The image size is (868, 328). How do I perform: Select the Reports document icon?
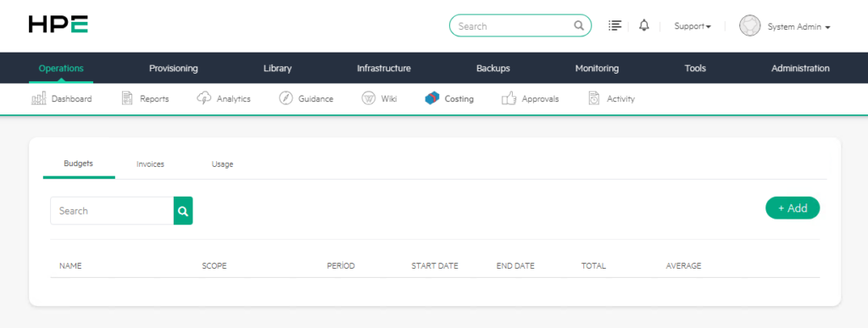pos(127,99)
